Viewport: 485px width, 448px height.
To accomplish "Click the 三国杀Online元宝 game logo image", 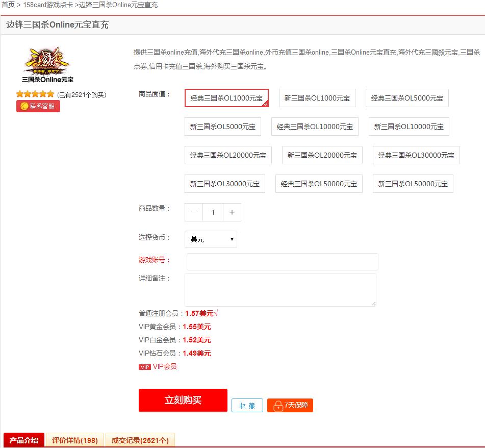I will coord(47,65).
